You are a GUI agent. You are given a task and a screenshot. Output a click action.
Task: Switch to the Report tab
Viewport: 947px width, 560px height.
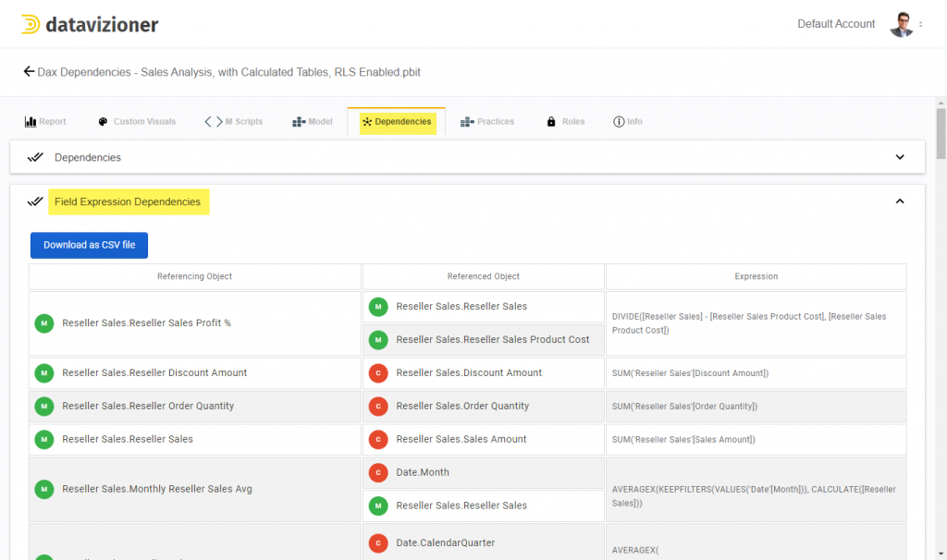coord(45,121)
